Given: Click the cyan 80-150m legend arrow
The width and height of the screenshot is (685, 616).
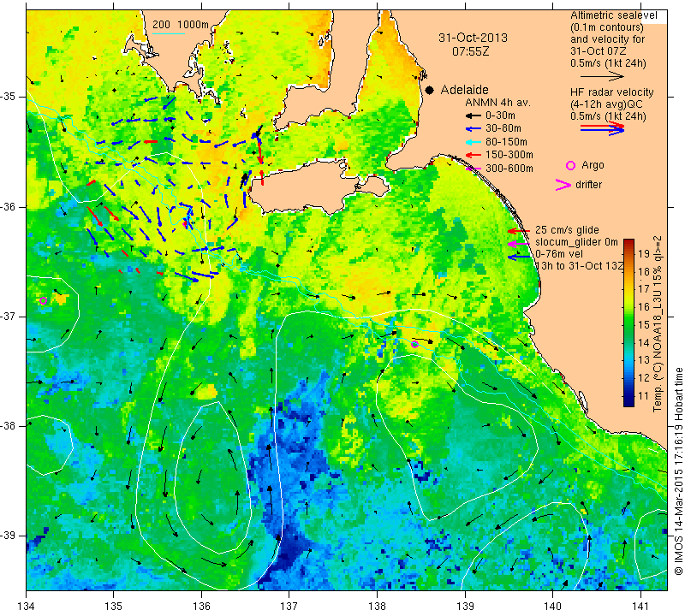Looking at the screenshot, I should point(474,142).
